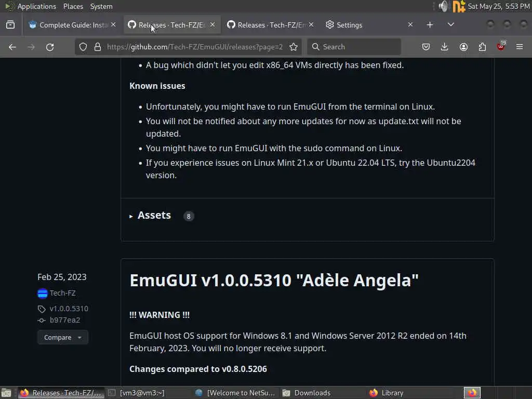Close the Complete Guide tab
Image resolution: width=532 pixels, height=399 pixels.
click(x=113, y=25)
